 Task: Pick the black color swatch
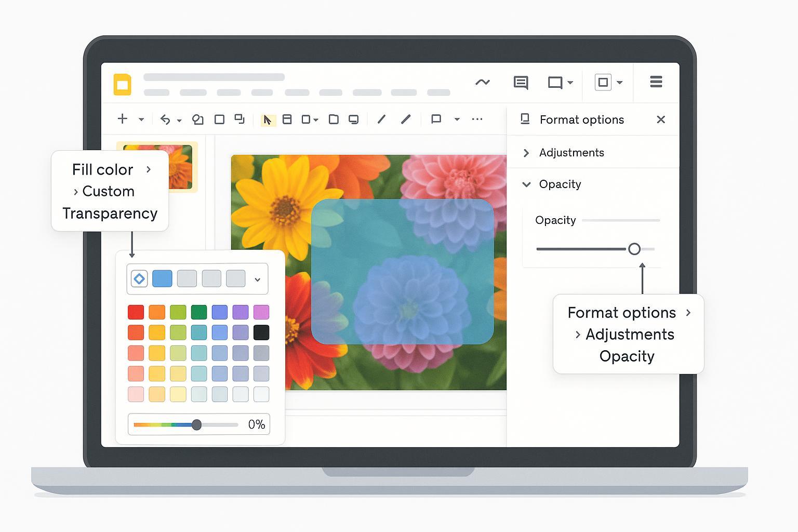click(x=261, y=332)
